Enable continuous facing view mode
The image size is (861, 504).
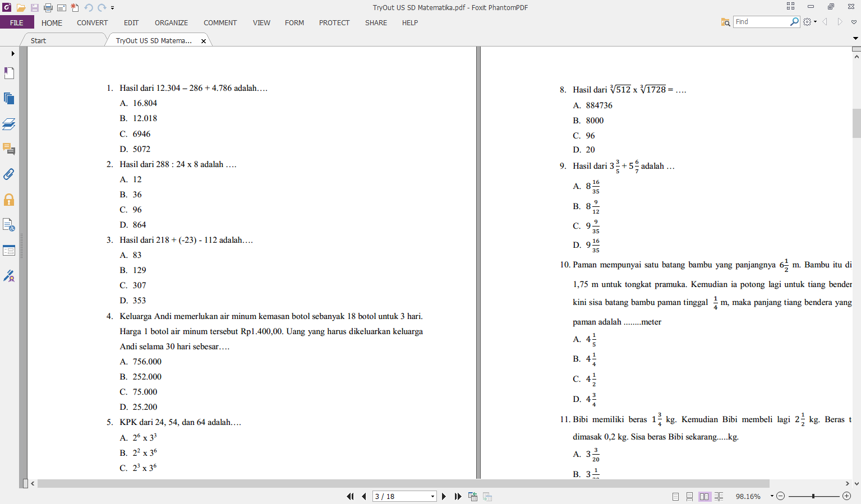click(x=719, y=496)
